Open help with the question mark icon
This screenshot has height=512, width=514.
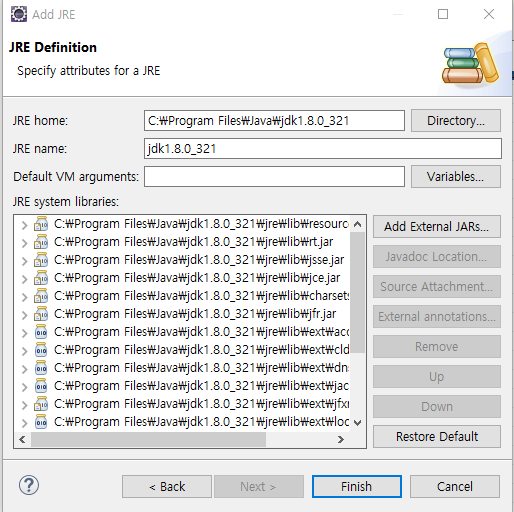click(29, 485)
